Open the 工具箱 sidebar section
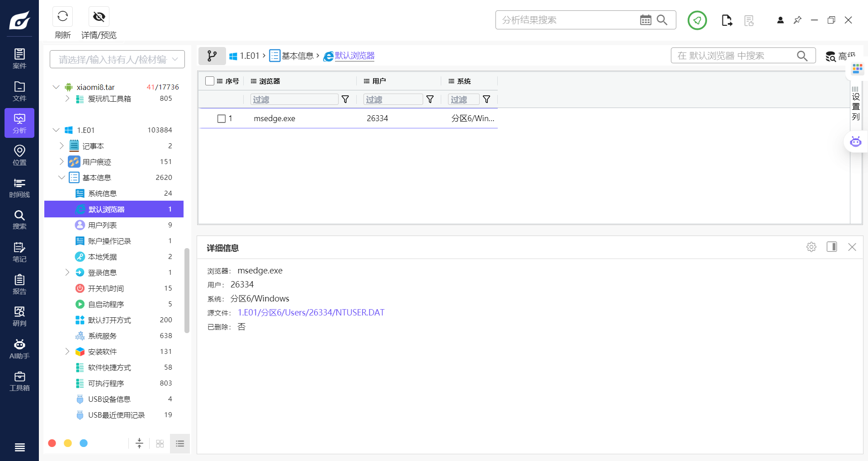Screen dimensions: 868x461 19,381
